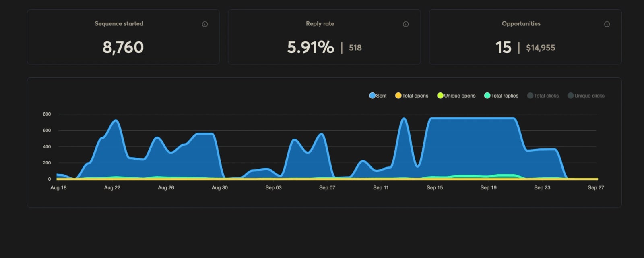
Task: Click the Sep 23 x-axis label
Action: coord(542,188)
